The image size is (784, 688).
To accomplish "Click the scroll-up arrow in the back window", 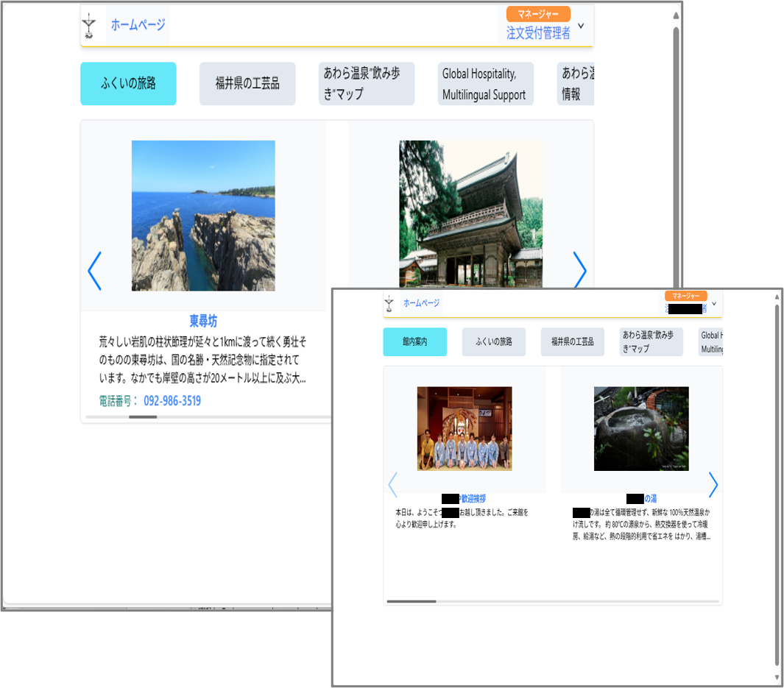I will (x=676, y=14).
